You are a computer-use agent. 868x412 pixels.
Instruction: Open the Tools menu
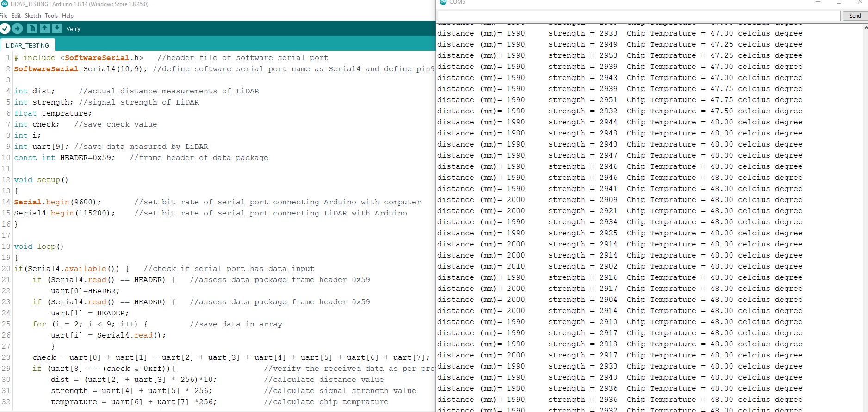[x=51, y=16]
